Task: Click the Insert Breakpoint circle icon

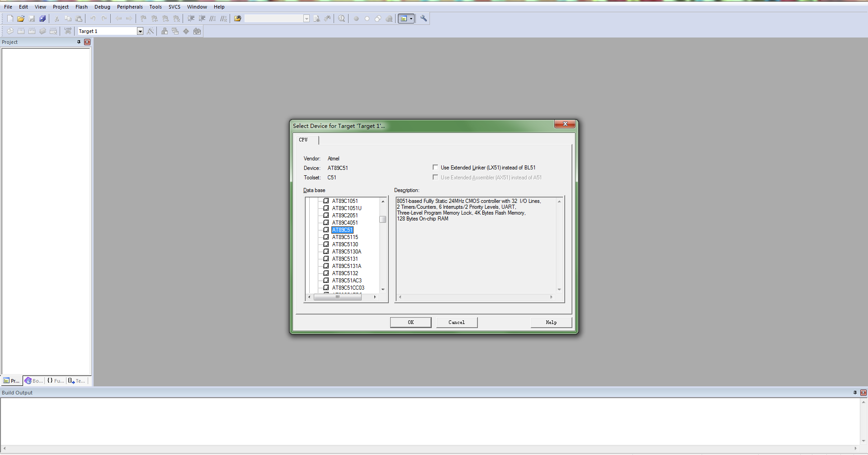Action: tap(356, 19)
